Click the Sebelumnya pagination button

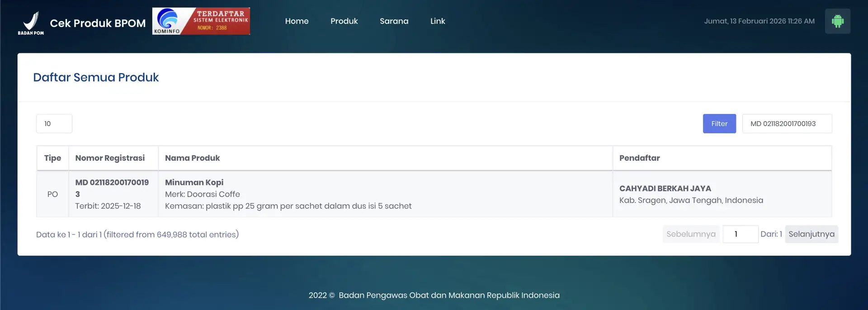tap(691, 234)
